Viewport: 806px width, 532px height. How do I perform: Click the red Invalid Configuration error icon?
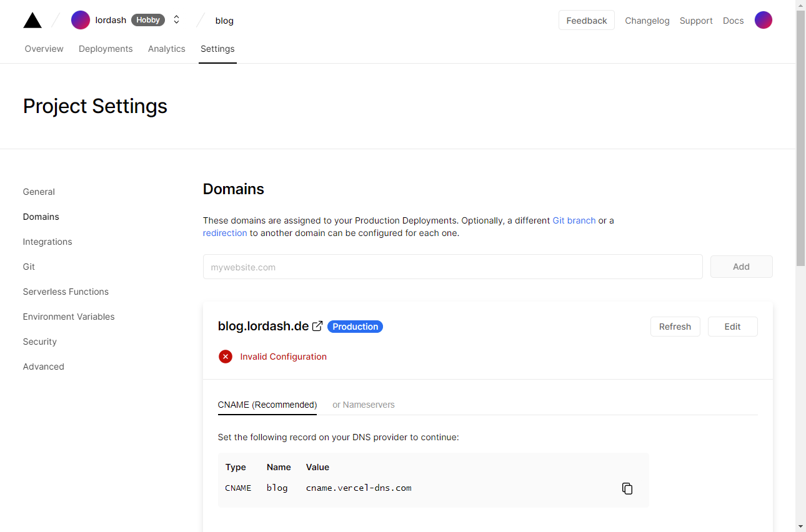coord(226,357)
